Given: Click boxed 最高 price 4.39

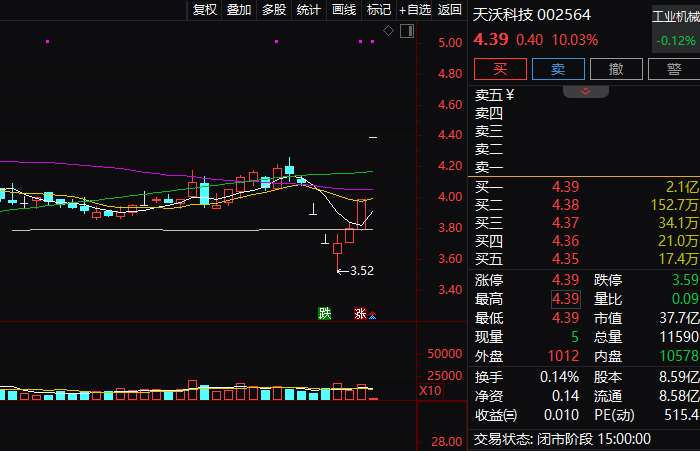Looking at the screenshot, I should pos(566,299).
